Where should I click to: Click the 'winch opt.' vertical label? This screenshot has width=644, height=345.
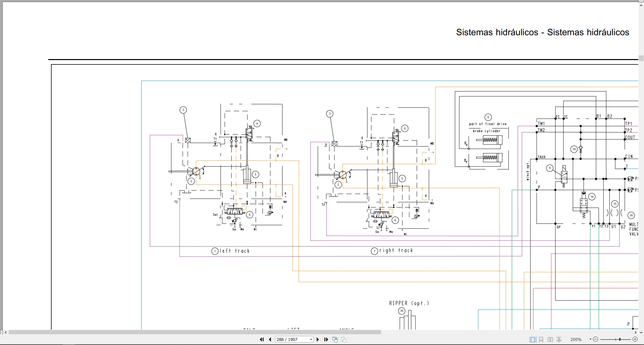(x=528, y=171)
